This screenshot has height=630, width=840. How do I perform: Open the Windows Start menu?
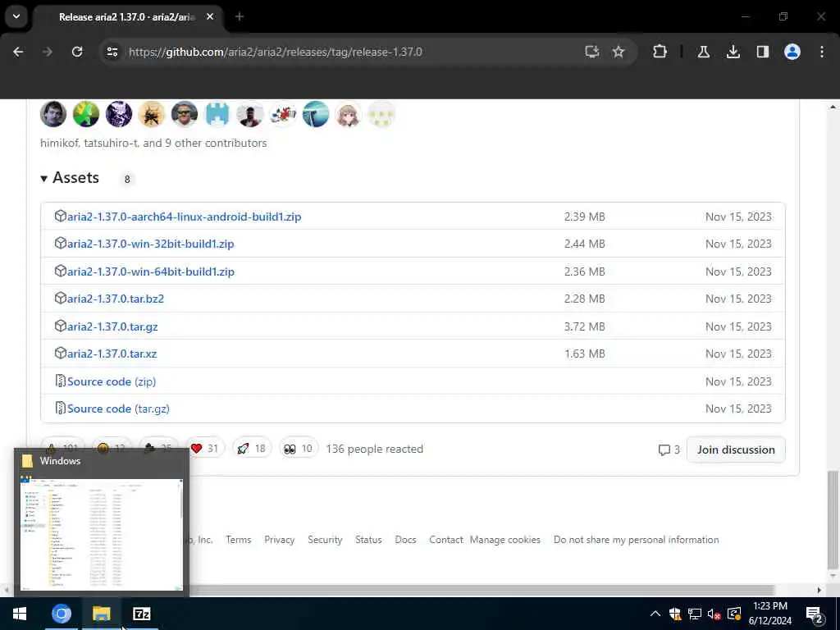20,614
